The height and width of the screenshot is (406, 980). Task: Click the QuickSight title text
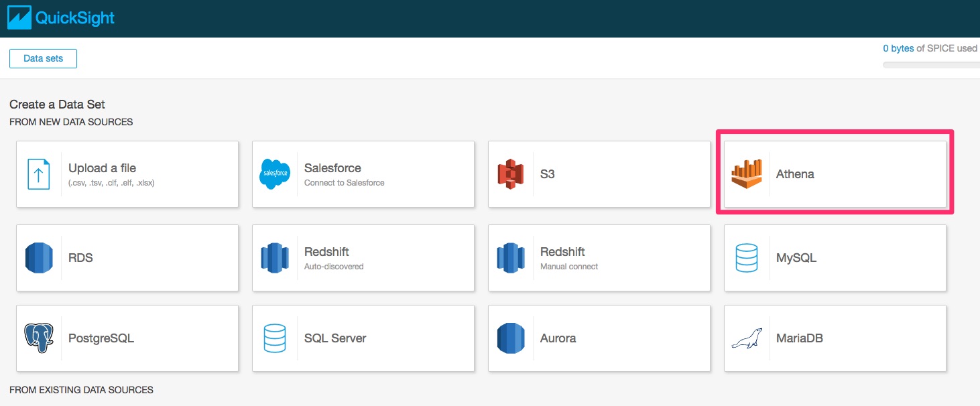pos(75,18)
